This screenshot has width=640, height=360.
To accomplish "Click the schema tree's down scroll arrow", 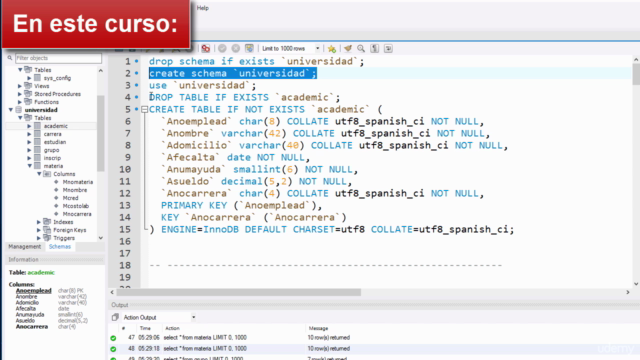I will click(x=100, y=238).
